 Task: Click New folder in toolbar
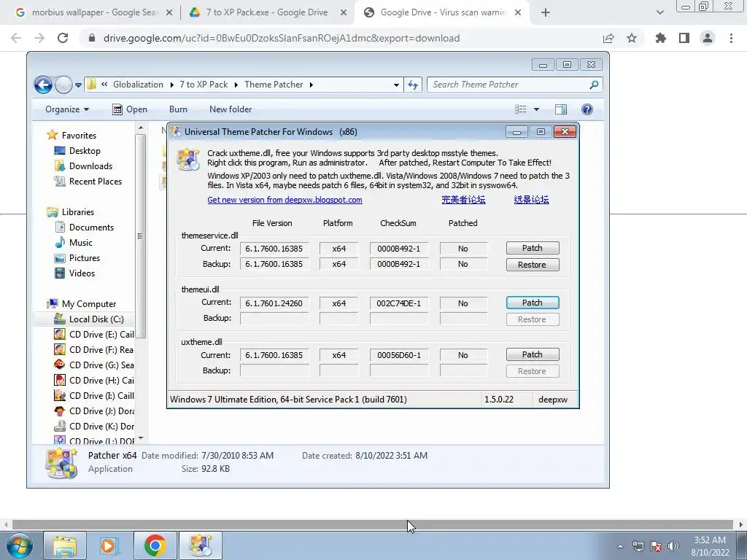(231, 109)
